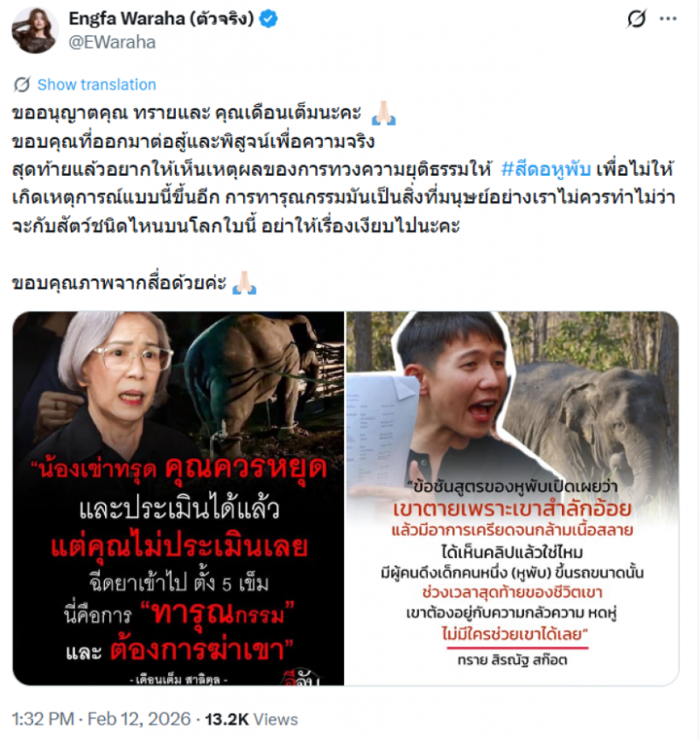
Task: Click the tweet body text paragraph
Action: point(344,169)
